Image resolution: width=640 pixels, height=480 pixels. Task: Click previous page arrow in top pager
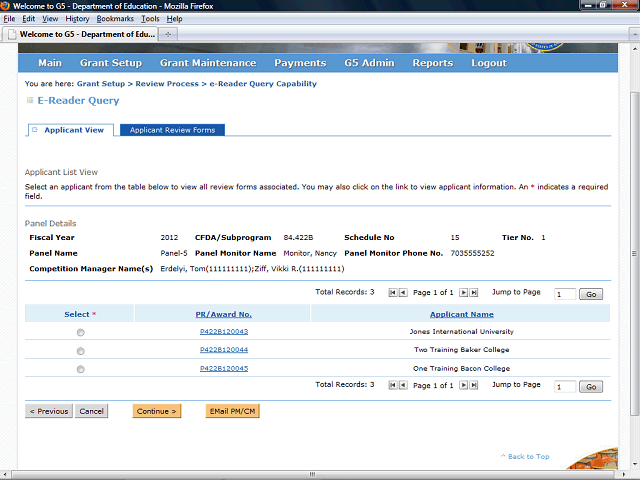tap(403, 293)
